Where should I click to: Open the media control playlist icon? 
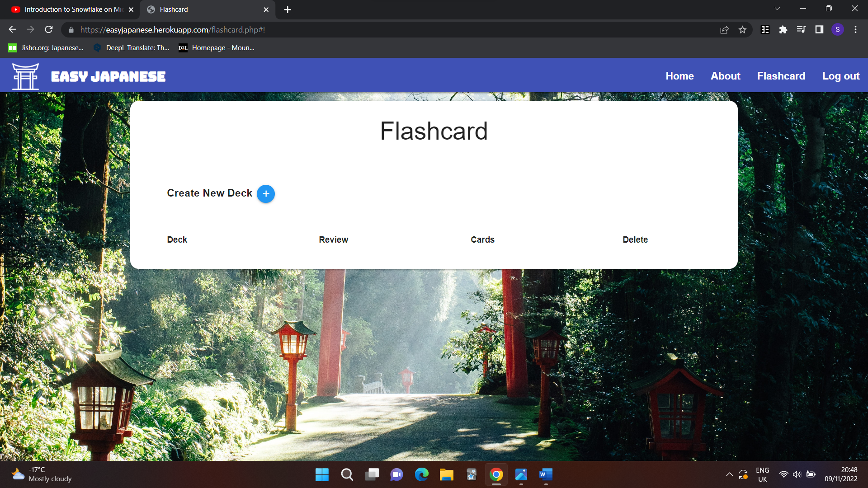tap(801, 30)
